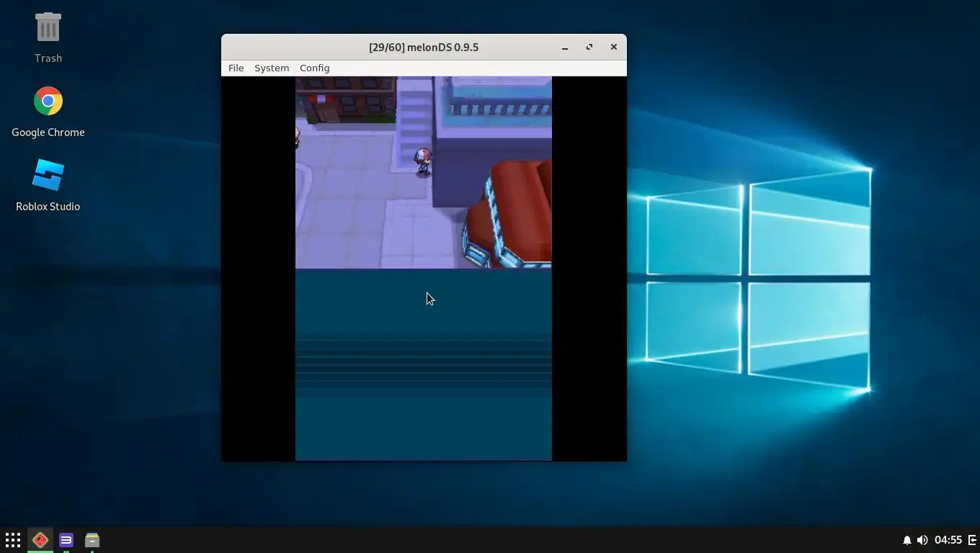Click the melonDS 0.9.5 title bar

424,48
